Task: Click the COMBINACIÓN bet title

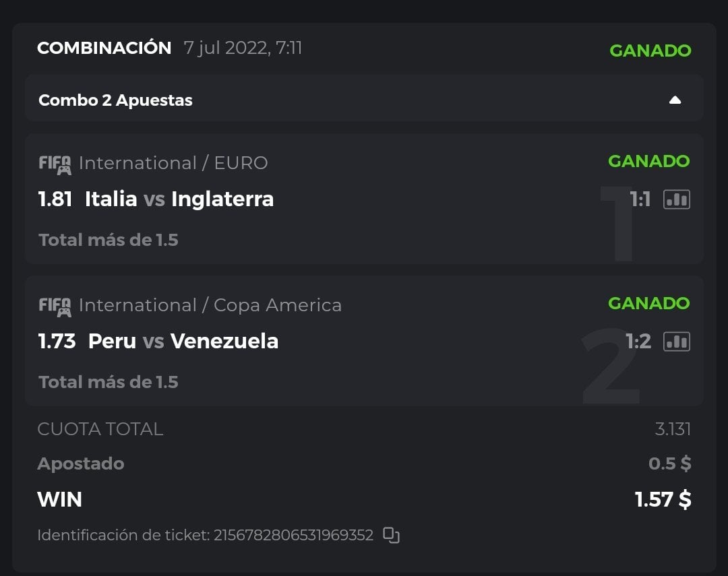Action: [x=104, y=49]
